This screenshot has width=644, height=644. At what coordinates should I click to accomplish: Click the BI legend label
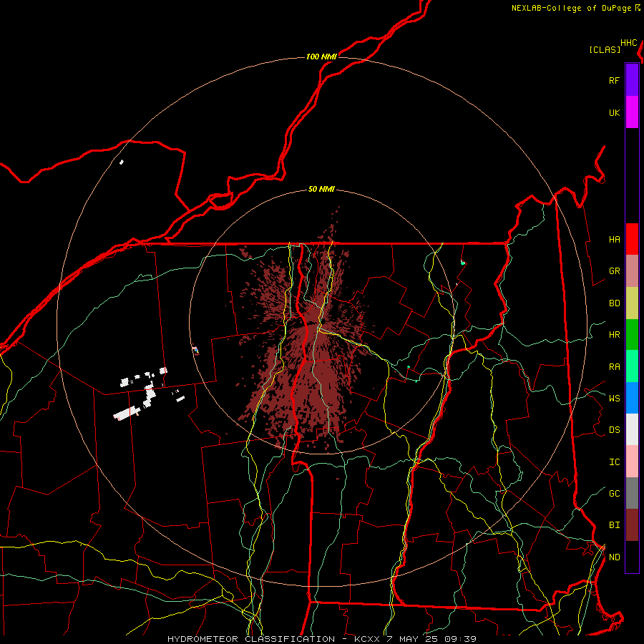pos(614,525)
